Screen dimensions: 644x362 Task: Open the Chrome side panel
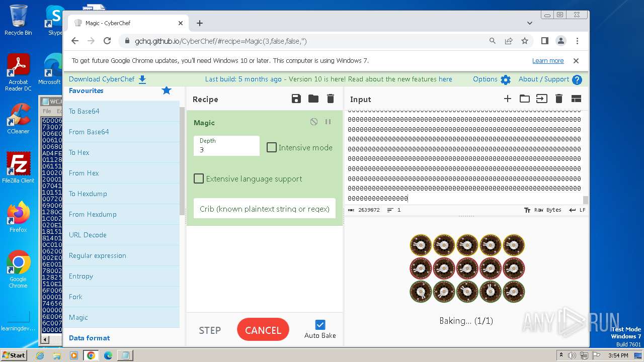tap(545, 41)
